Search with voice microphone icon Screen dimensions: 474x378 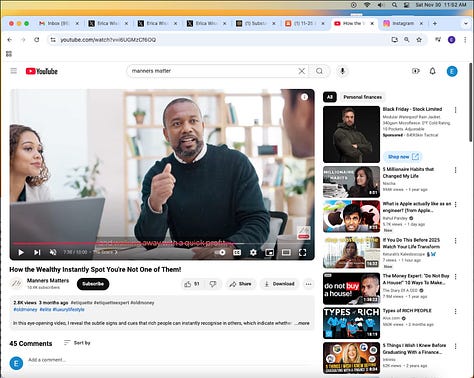342,71
